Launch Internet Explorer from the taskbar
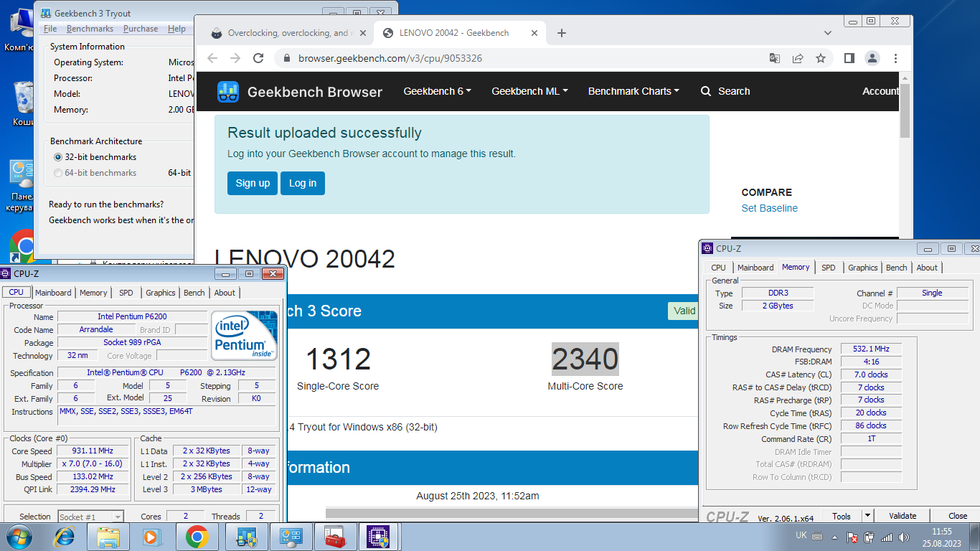The image size is (980, 551). pyautogui.click(x=65, y=537)
